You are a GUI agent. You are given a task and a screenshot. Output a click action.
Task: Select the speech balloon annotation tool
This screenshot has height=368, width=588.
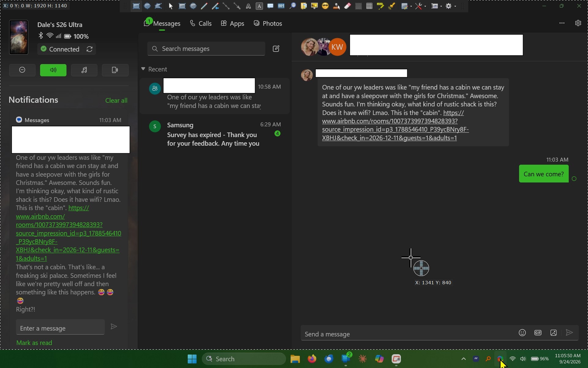tap(270, 6)
